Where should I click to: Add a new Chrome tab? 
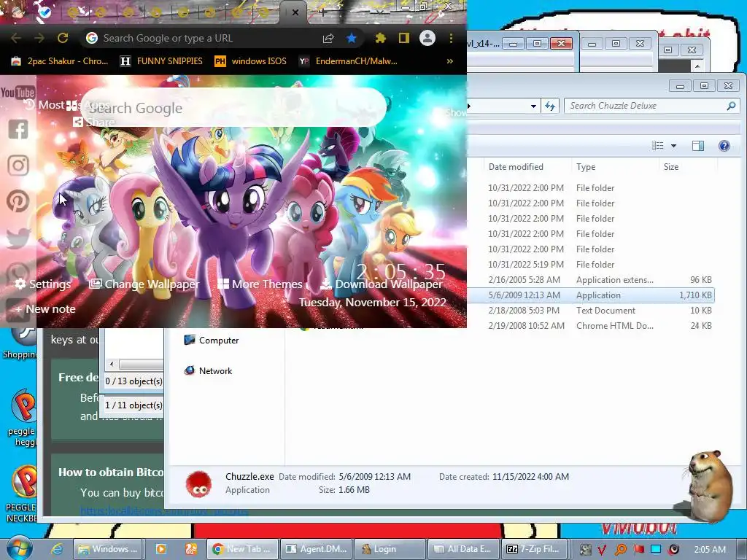click(322, 12)
